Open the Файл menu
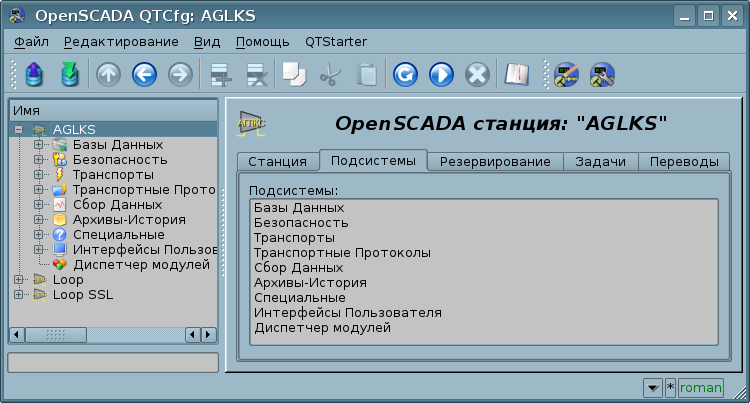 click(32, 42)
